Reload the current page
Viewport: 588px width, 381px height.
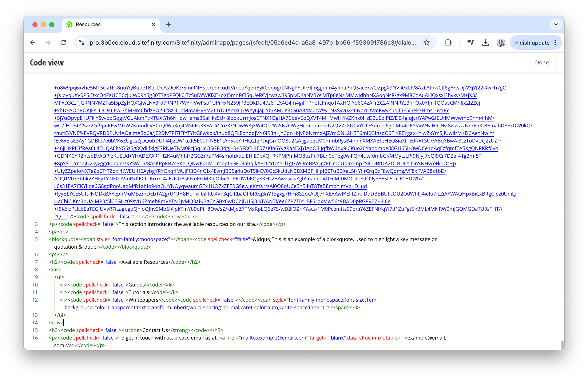[x=63, y=43]
